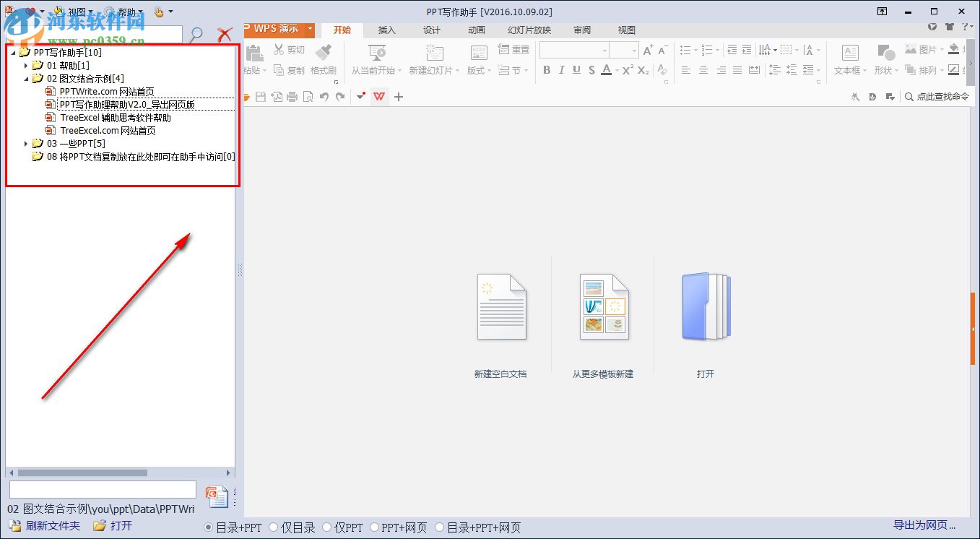The height and width of the screenshot is (539, 980).
Task: Select the 仅目录 radio option
Action: (274, 527)
